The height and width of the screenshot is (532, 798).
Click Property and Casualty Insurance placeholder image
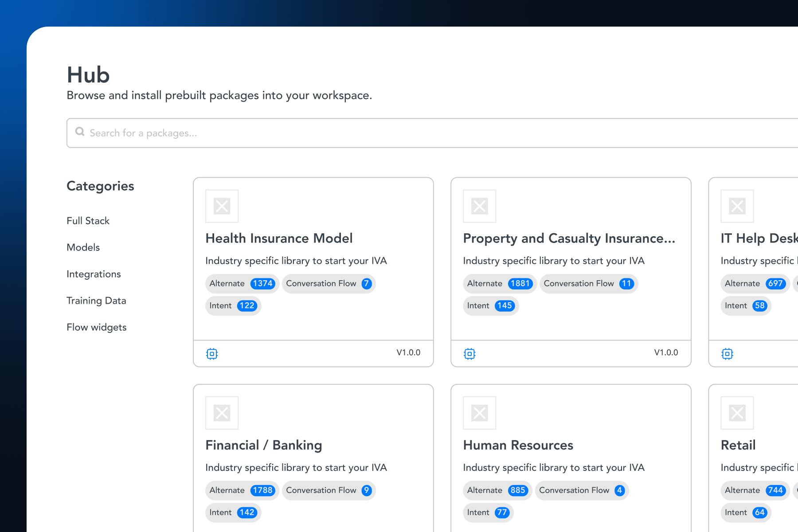pos(479,206)
